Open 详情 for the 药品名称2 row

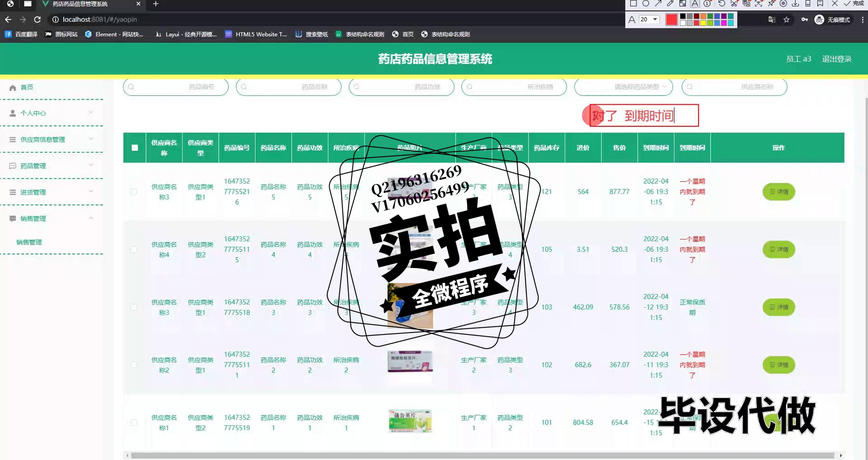point(778,365)
